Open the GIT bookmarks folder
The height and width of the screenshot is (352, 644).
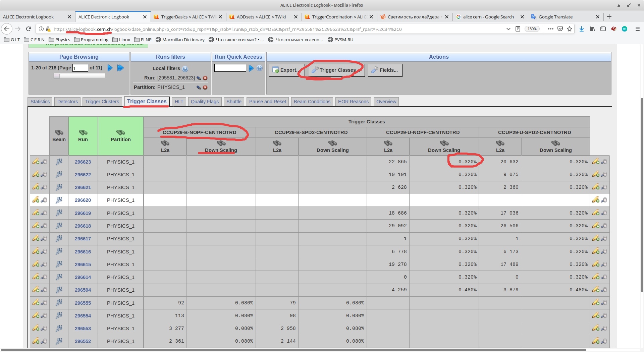coord(12,40)
